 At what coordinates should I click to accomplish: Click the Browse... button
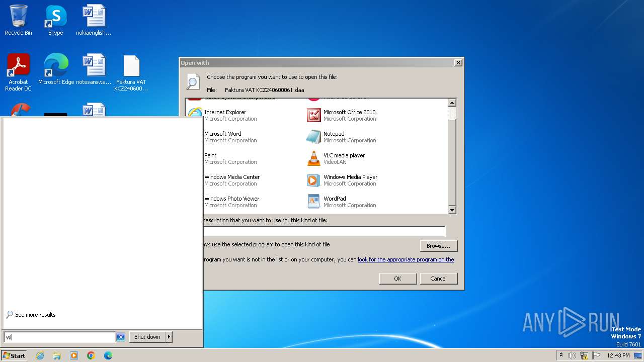[x=438, y=246]
